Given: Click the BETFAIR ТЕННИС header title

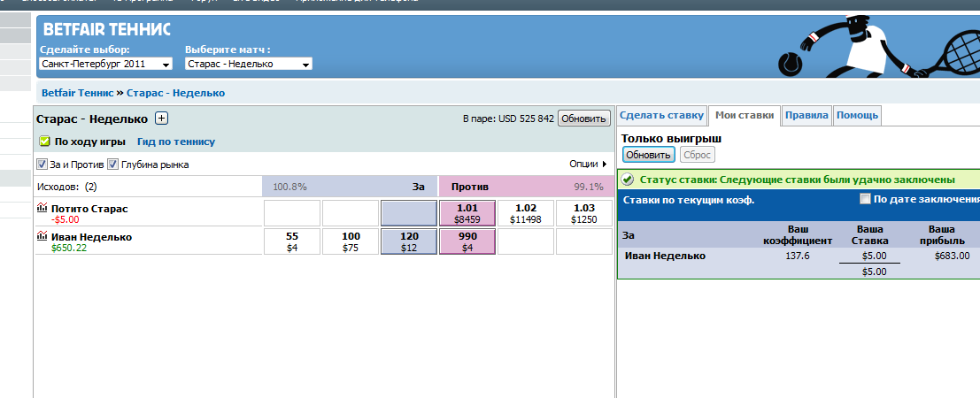Looking at the screenshot, I should 107,29.
